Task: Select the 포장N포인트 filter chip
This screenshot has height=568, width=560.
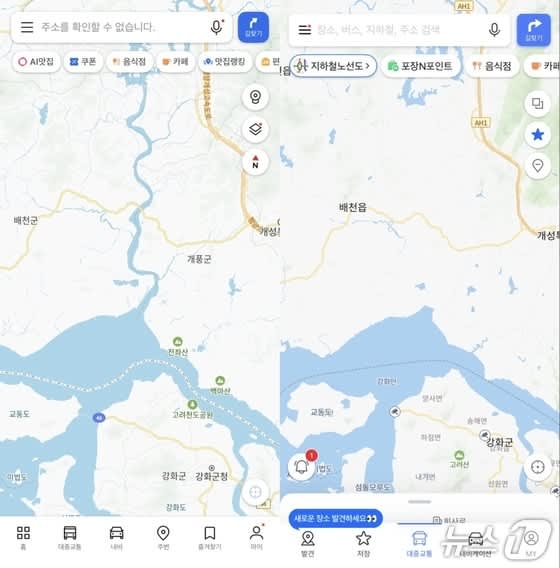Action: click(x=421, y=66)
